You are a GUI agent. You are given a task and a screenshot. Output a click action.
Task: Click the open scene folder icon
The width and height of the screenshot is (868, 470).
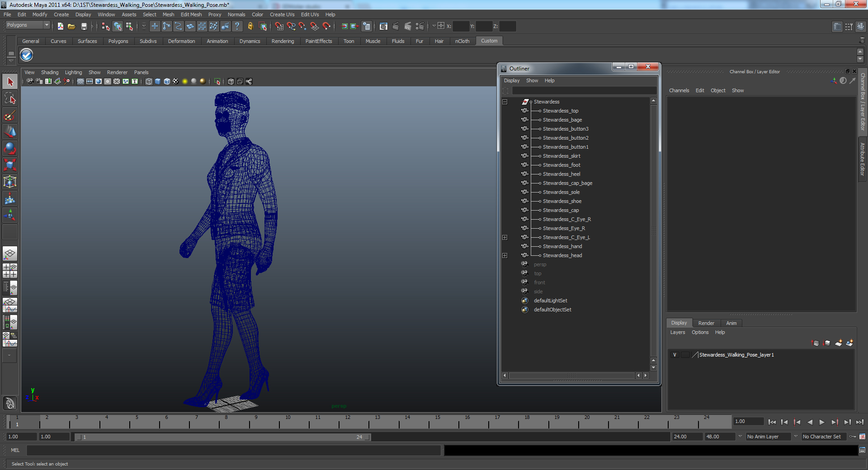coord(71,26)
